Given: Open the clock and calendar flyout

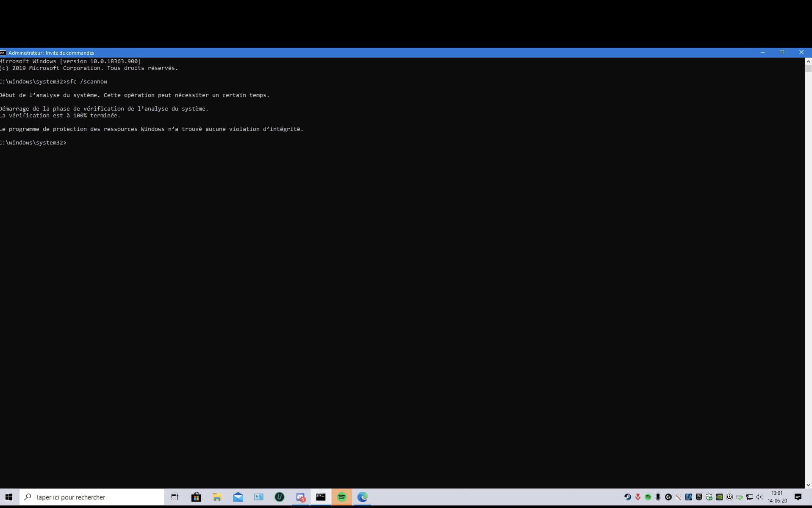Looking at the screenshot, I should pos(777,497).
